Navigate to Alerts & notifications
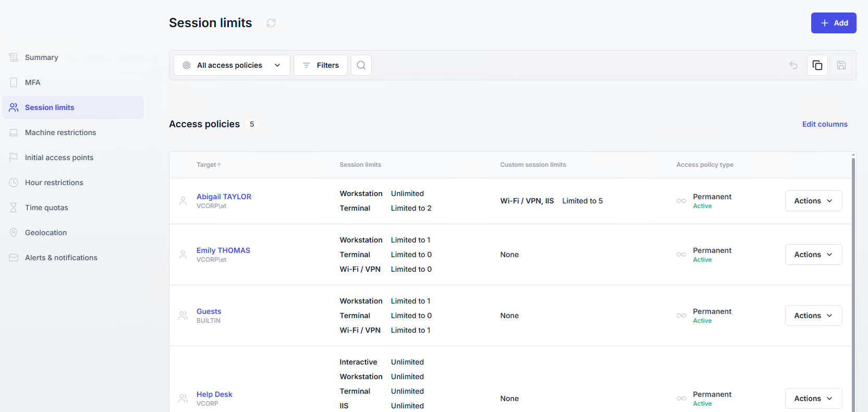The height and width of the screenshot is (412, 868). point(61,258)
